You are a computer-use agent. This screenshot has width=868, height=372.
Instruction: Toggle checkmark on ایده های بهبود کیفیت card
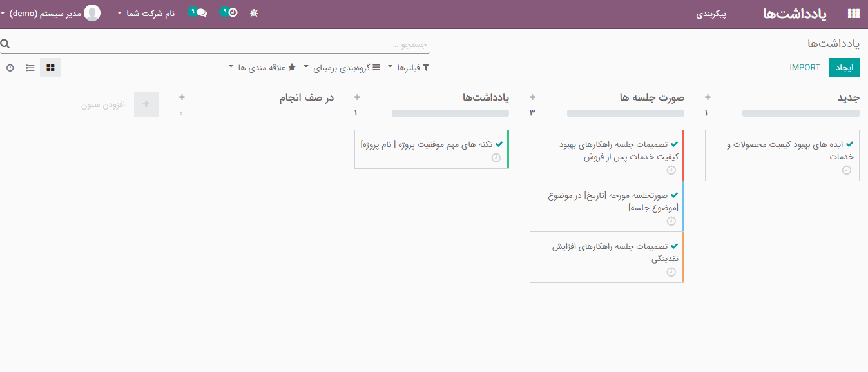click(849, 144)
